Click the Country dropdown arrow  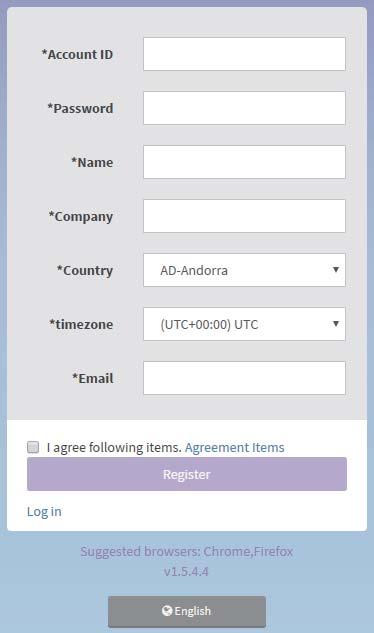[336, 270]
